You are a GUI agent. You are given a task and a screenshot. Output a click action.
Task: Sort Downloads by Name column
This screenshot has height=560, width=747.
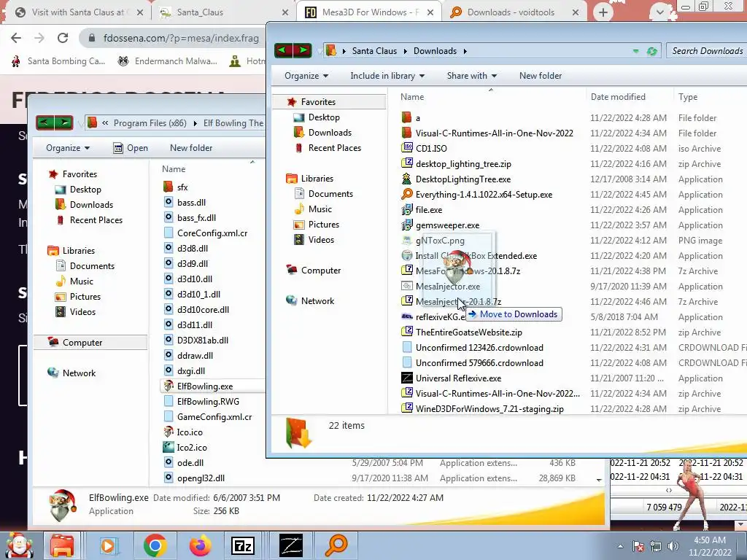click(412, 97)
